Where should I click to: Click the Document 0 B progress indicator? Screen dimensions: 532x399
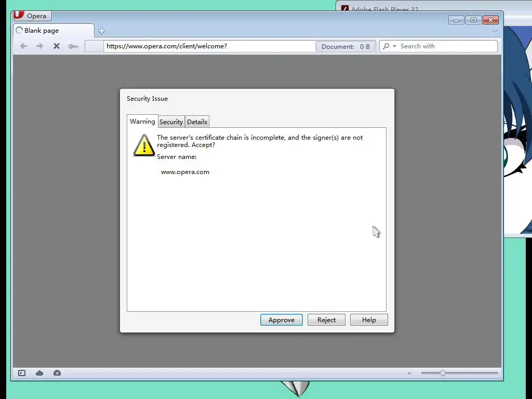pyautogui.click(x=345, y=46)
